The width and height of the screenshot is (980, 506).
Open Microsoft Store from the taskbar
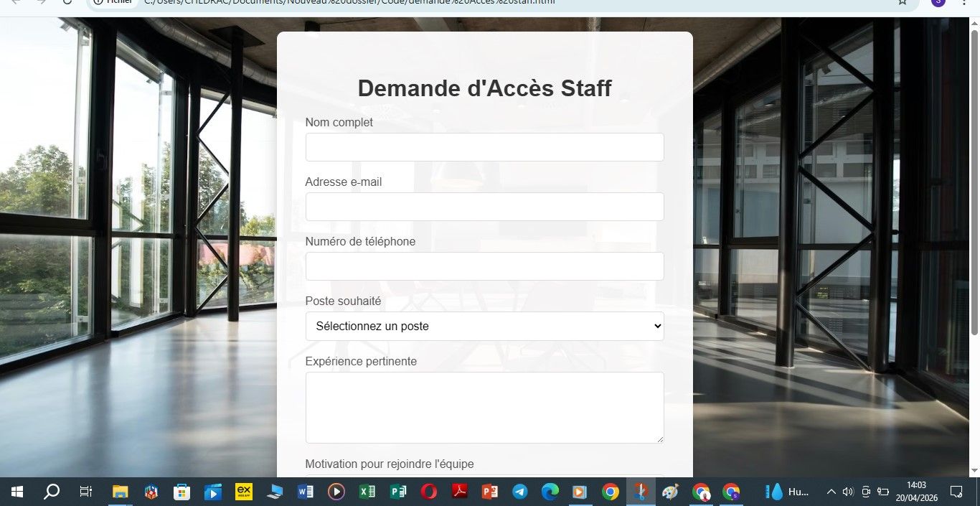point(182,492)
